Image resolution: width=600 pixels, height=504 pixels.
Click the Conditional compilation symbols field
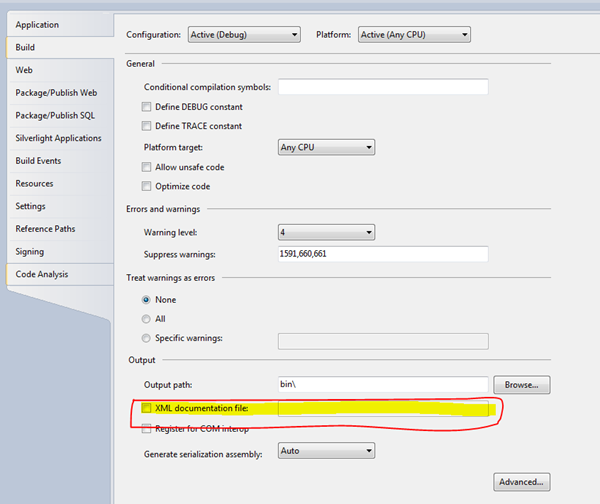click(383, 86)
